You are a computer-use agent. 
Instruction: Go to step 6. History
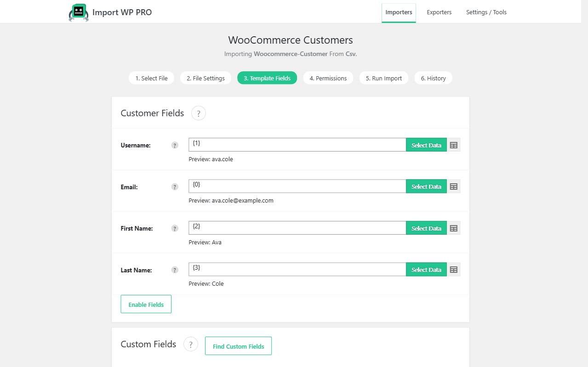[434, 78]
